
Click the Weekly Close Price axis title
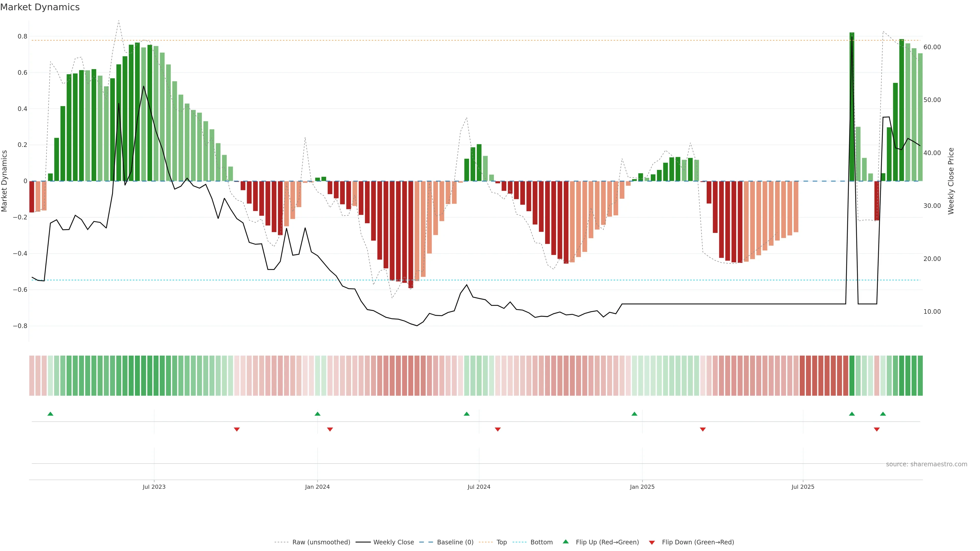(x=951, y=181)
